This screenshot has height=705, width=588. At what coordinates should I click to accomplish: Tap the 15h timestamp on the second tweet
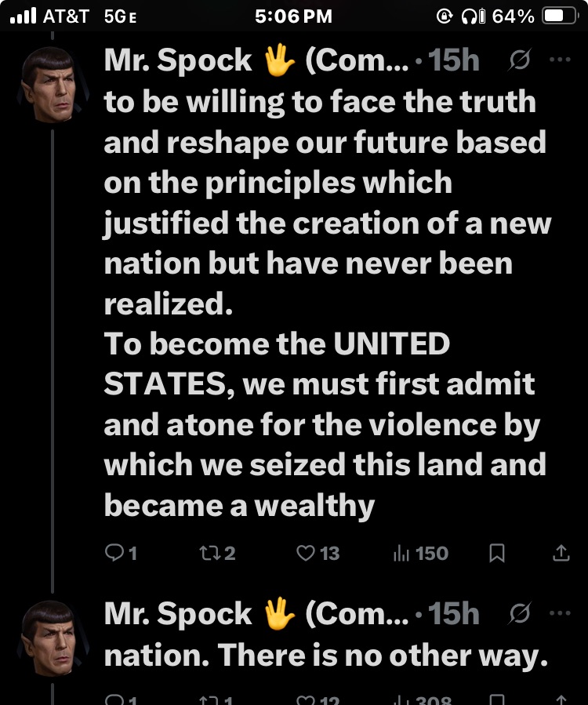[x=454, y=614]
